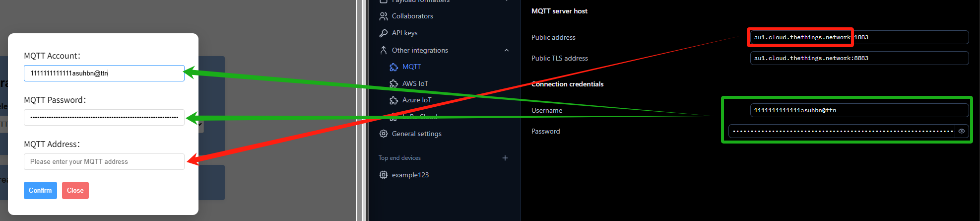Confirm the MQTT settings dialog

pos(40,190)
